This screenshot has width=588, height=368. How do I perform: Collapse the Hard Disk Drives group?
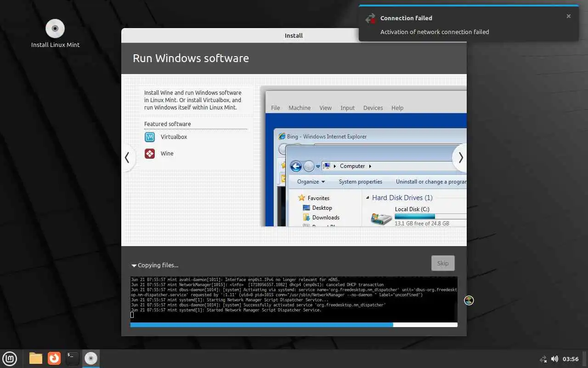(x=367, y=198)
